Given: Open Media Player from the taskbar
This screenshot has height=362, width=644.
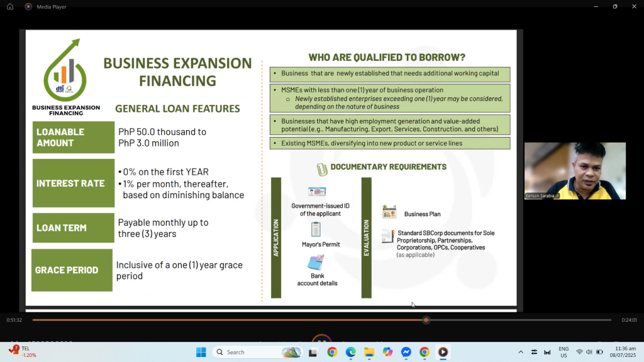Looking at the screenshot, I should pyautogui.click(x=443, y=352).
